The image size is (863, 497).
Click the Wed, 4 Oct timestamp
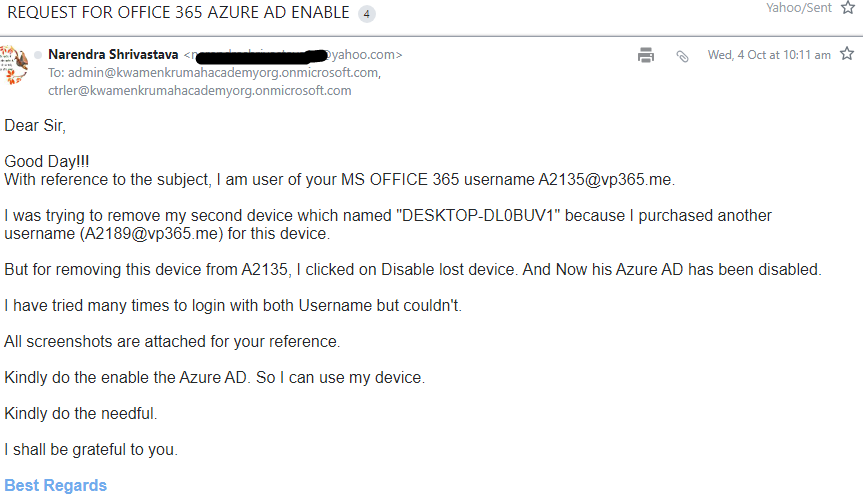point(769,55)
